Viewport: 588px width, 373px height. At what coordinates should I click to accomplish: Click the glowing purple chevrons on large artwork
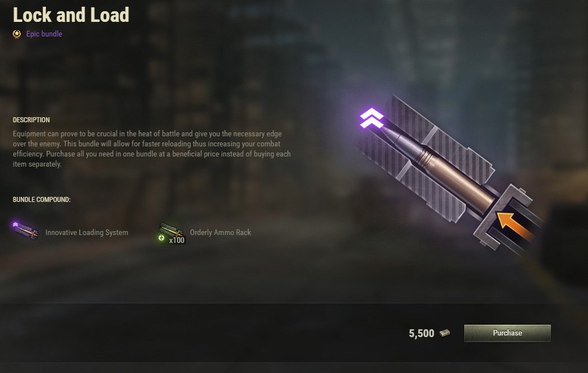pyautogui.click(x=372, y=118)
